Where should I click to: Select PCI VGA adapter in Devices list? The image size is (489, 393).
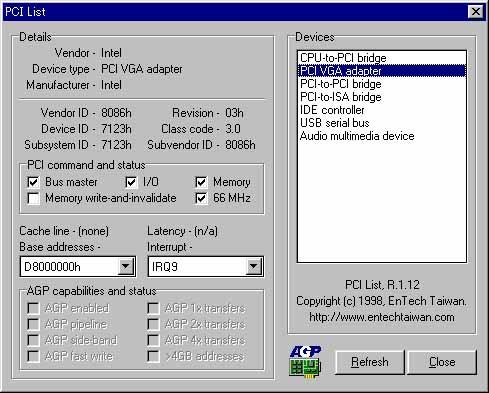382,71
